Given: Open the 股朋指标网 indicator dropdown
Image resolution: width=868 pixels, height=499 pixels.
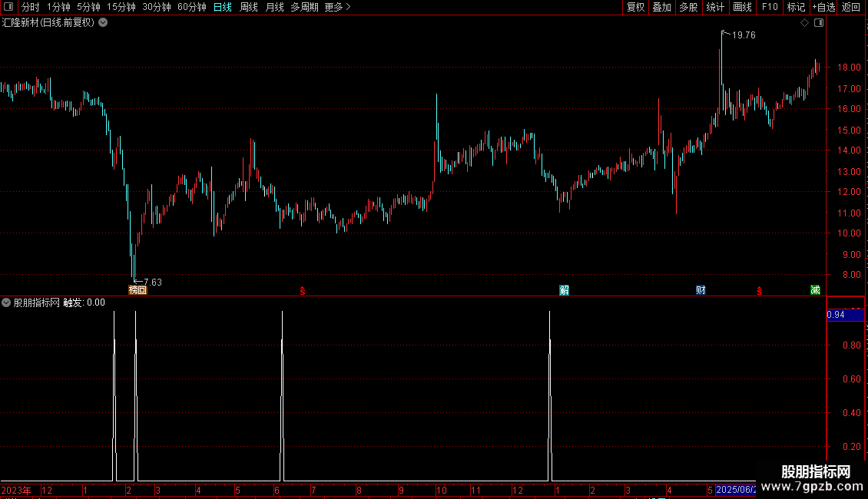Looking at the screenshot, I should (6, 302).
